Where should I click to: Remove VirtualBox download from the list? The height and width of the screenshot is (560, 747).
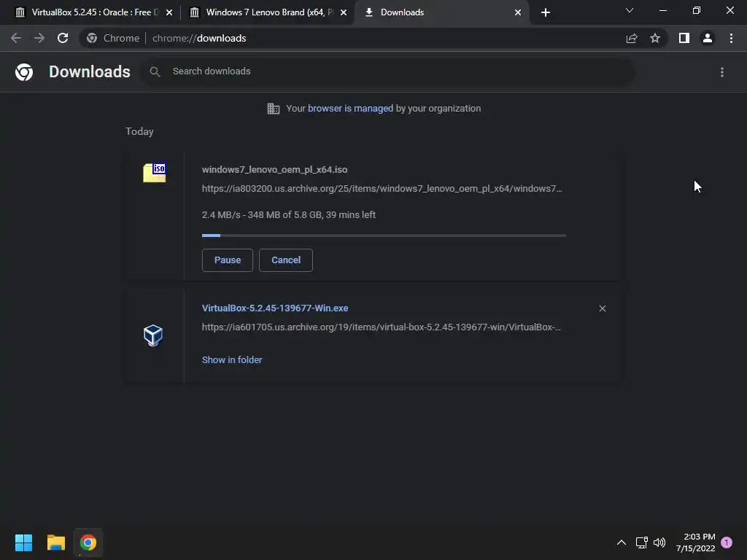tap(602, 308)
